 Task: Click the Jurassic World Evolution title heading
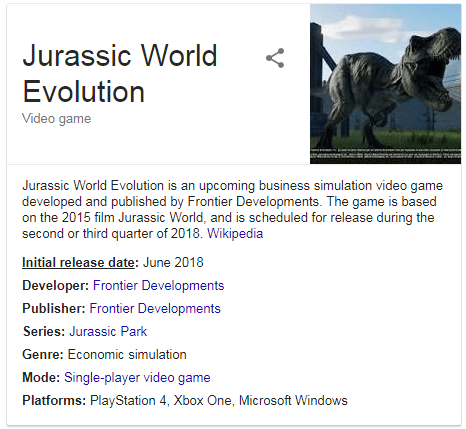coord(120,73)
